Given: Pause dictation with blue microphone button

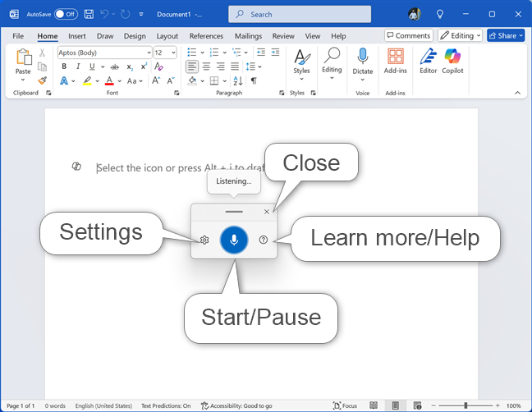Looking at the screenshot, I should coord(234,240).
